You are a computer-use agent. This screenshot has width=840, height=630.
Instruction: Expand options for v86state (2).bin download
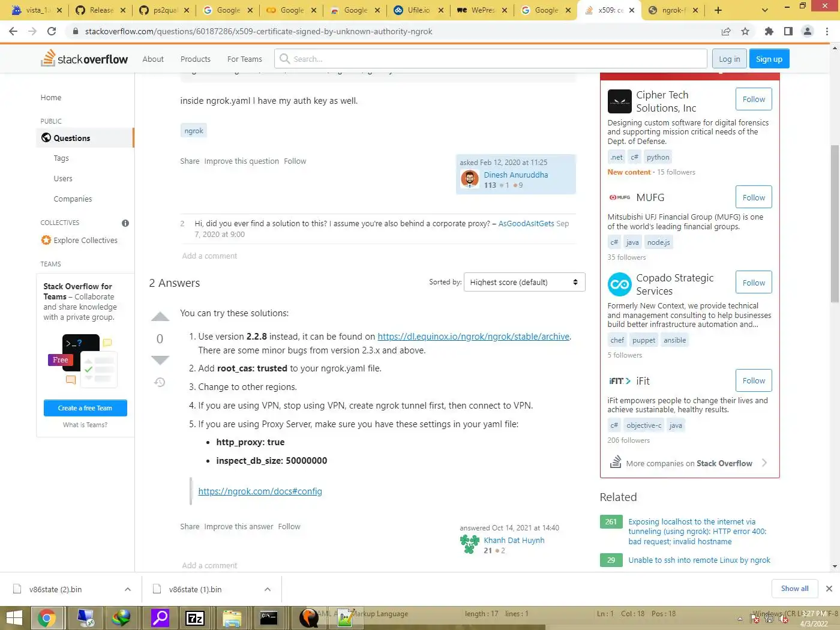[x=128, y=589]
